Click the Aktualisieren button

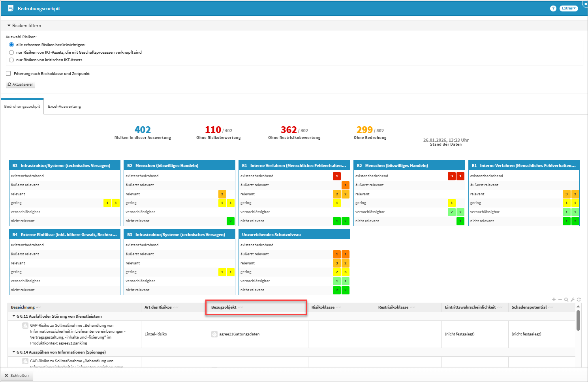click(x=21, y=84)
